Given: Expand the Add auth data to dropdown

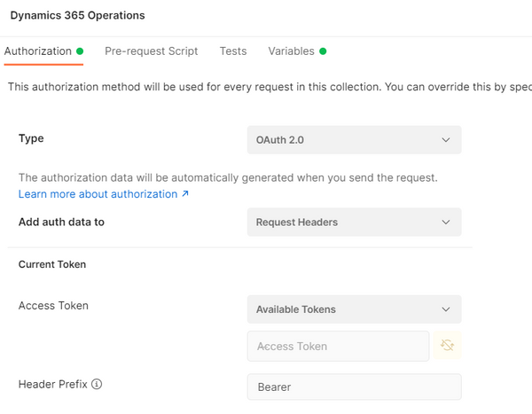Looking at the screenshot, I should (x=354, y=223).
